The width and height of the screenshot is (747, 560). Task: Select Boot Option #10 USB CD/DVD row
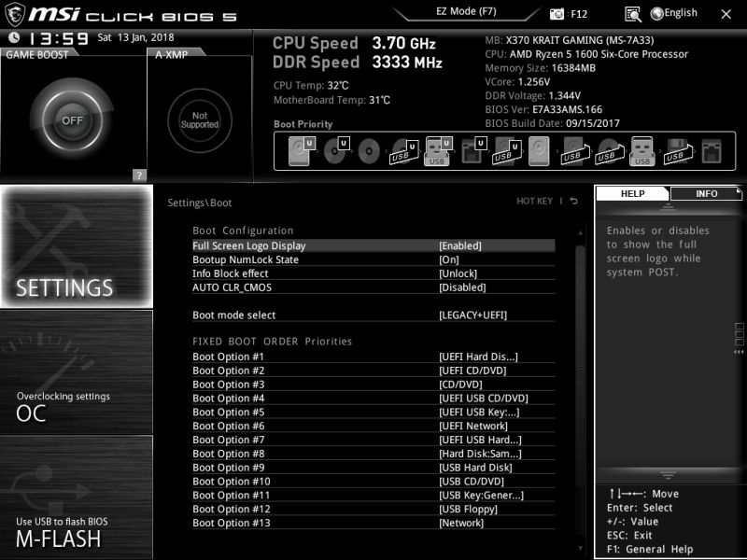(x=373, y=481)
